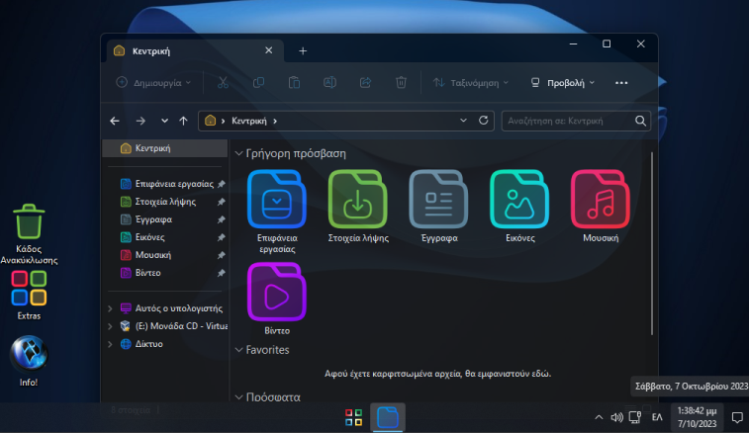
Task: Open the blue Επιφάνεια εργασίας folder icon
Action: (x=277, y=199)
